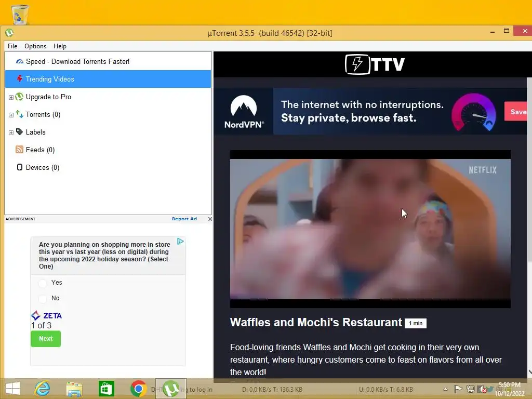Click the RSS icon beside Feeds
The height and width of the screenshot is (399, 532).
pos(20,150)
